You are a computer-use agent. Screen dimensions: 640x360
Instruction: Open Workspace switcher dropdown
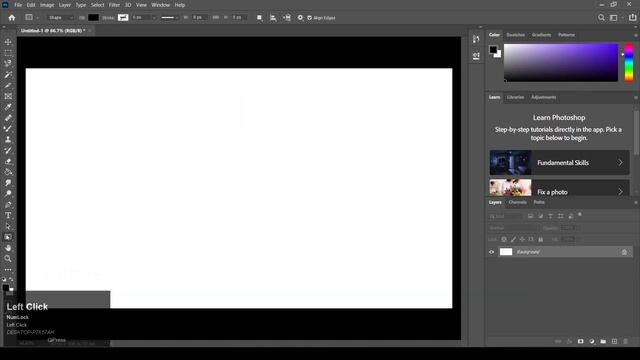tap(616, 18)
